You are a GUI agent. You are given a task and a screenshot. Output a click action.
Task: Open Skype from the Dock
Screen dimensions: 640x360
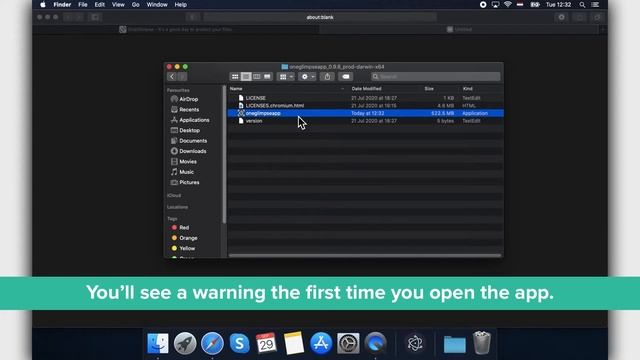point(239,343)
